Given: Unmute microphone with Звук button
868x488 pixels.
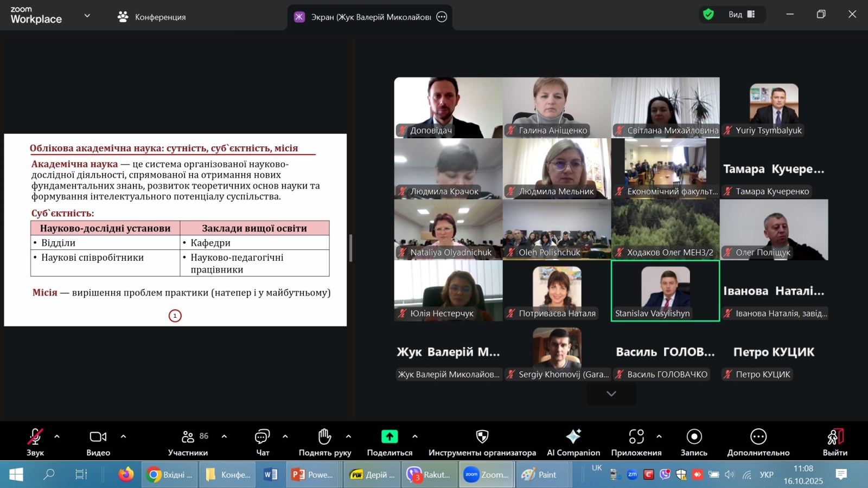Looking at the screenshot, I should point(35,436).
